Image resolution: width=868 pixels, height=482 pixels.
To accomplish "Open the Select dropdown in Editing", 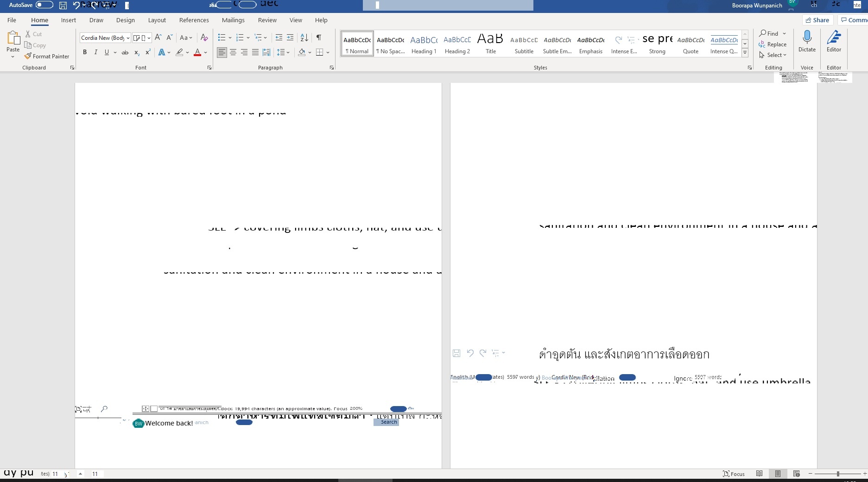I will click(x=773, y=55).
